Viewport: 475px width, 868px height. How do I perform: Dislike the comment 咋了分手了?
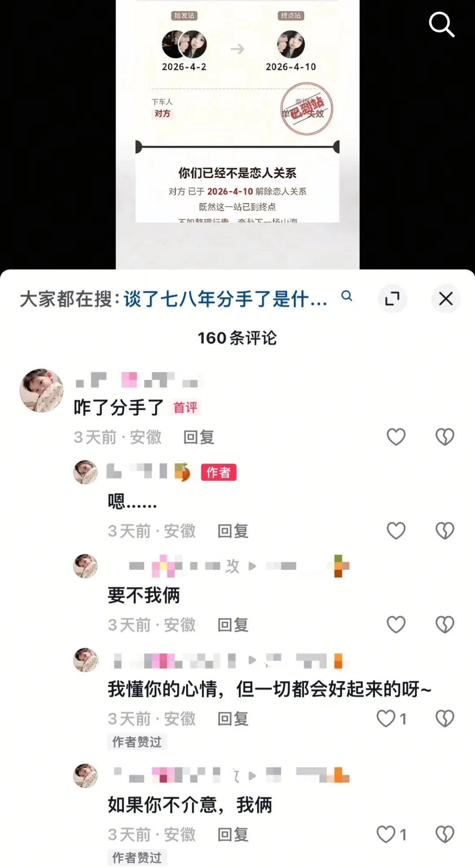coord(445,437)
